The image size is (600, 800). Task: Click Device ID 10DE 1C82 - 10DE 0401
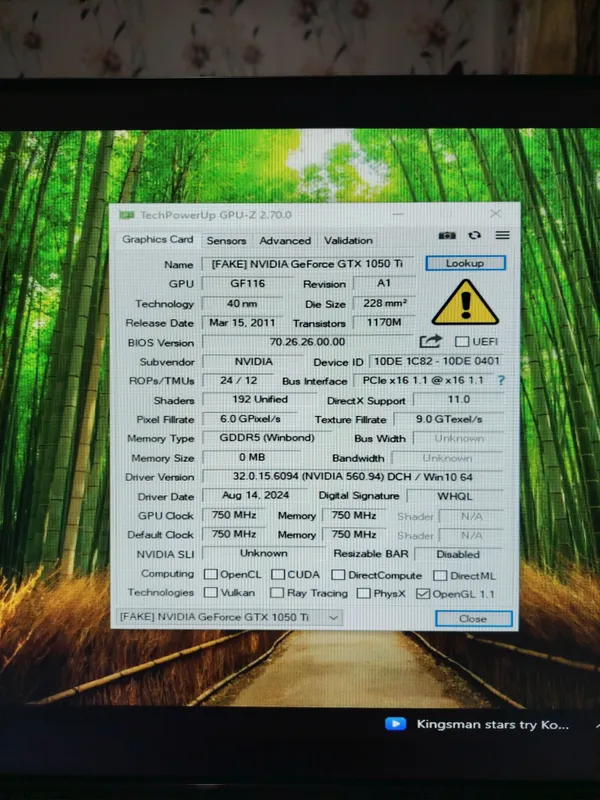click(437, 361)
